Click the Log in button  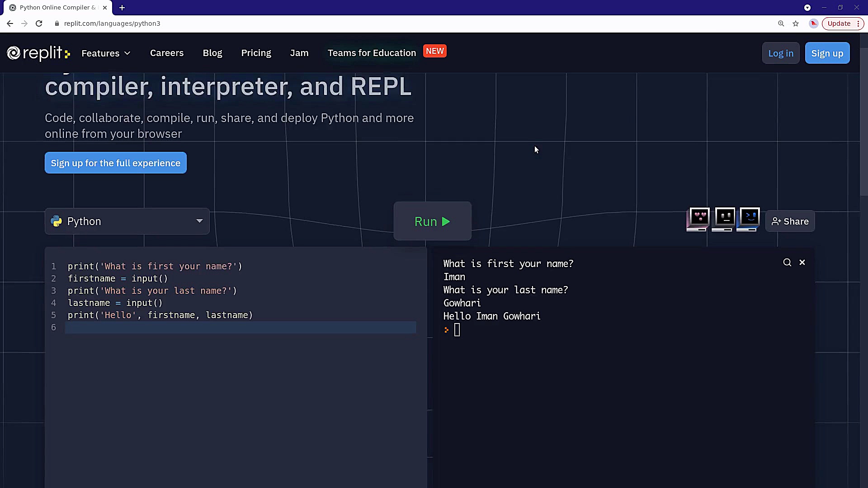[x=781, y=53]
